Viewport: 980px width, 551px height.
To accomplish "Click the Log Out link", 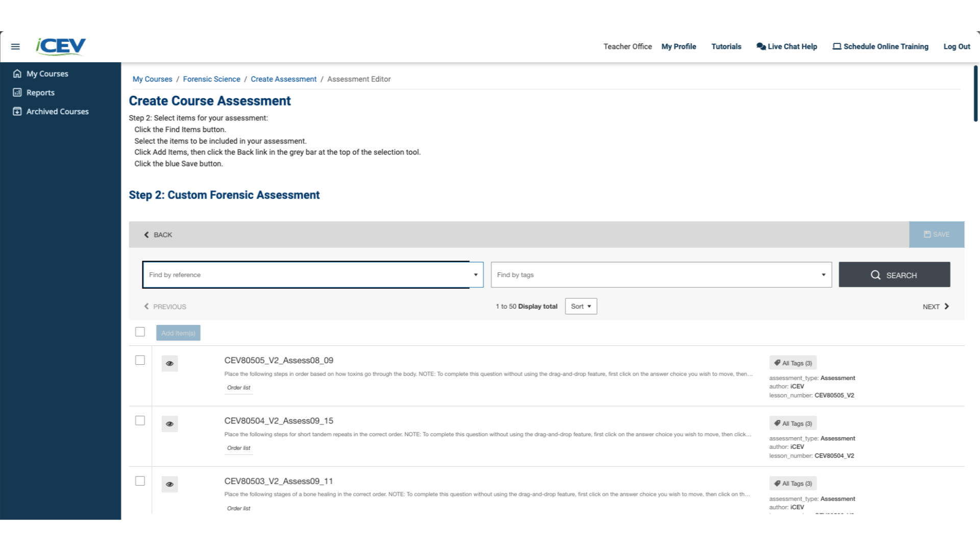I will click(957, 46).
